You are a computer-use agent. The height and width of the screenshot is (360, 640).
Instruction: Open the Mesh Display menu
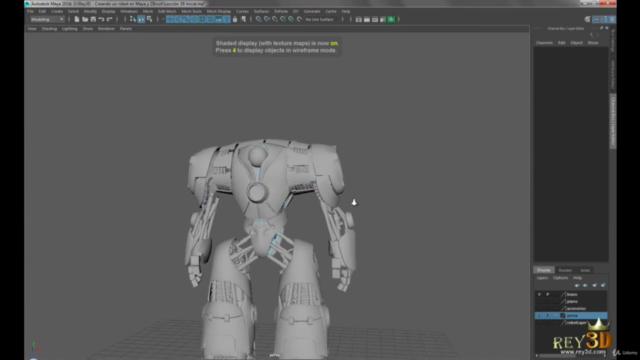coord(219,11)
